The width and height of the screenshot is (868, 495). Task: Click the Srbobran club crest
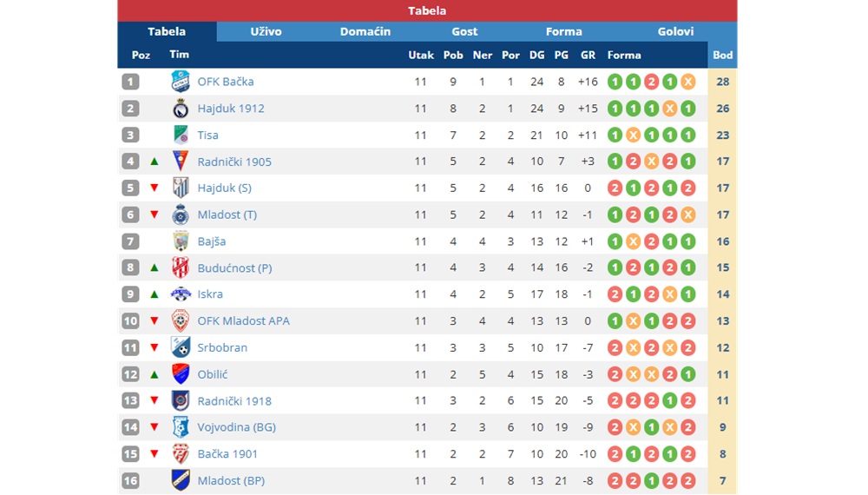181,347
